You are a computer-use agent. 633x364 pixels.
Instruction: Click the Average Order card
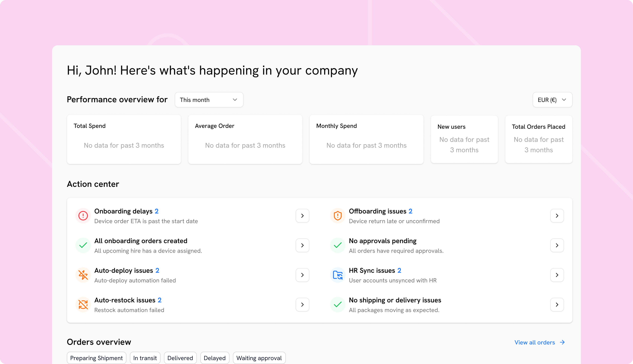point(245,139)
